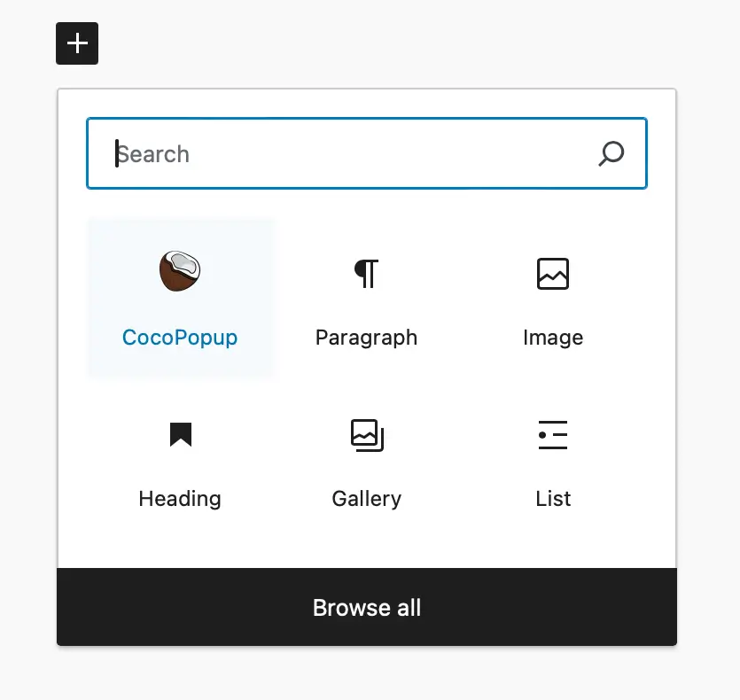
Task: Select the CocoPopup block label
Action: (x=180, y=338)
